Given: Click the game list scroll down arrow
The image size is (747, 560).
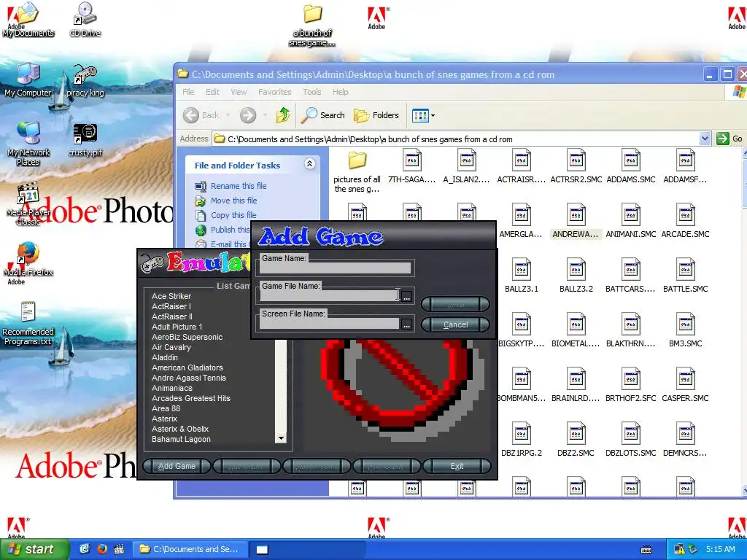Looking at the screenshot, I should point(281,438).
